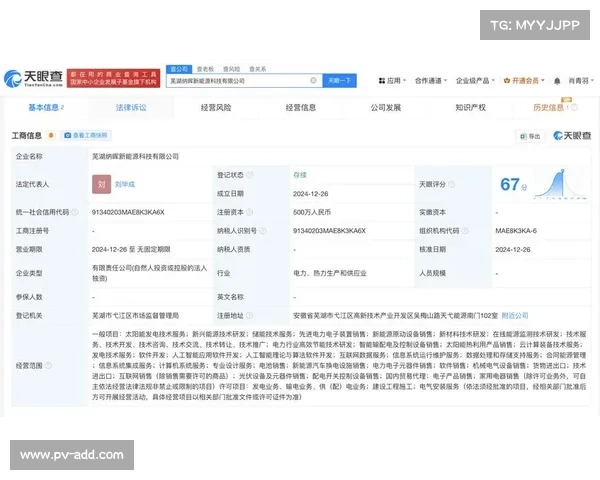Click the help icon next to 历史信息 tab
Screen dimensions: 600x480
click(x=574, y=108)
